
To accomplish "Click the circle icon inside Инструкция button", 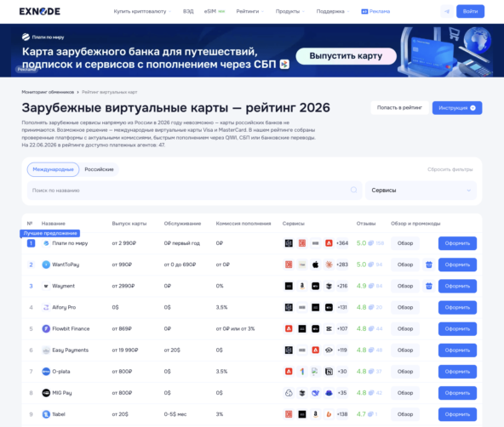I will click(x=472, y=108).
